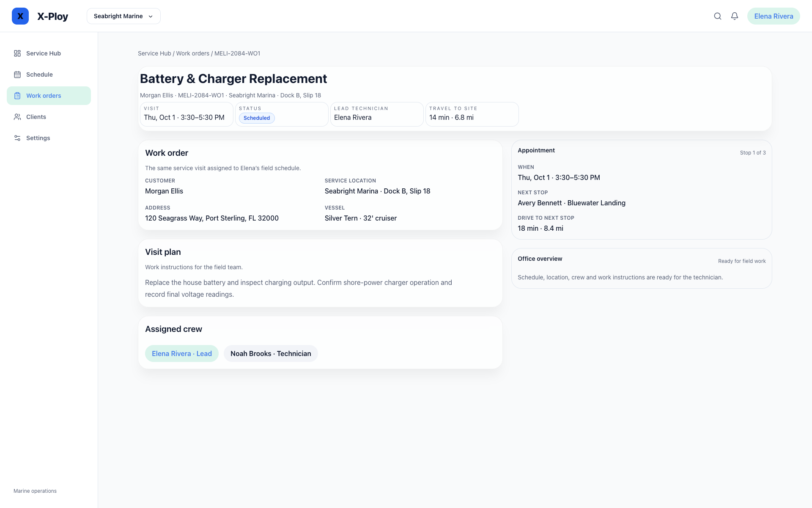The image size is (812, 508).
Task: Click the Visit time card
Action: coord(187,114)
